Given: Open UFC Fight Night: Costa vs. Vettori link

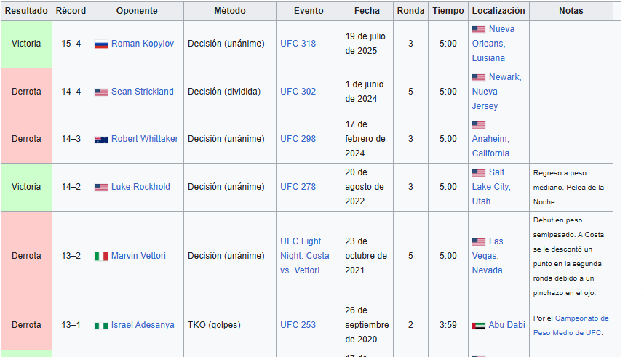Looking at the screenshot, I should [x=305, y=256].
